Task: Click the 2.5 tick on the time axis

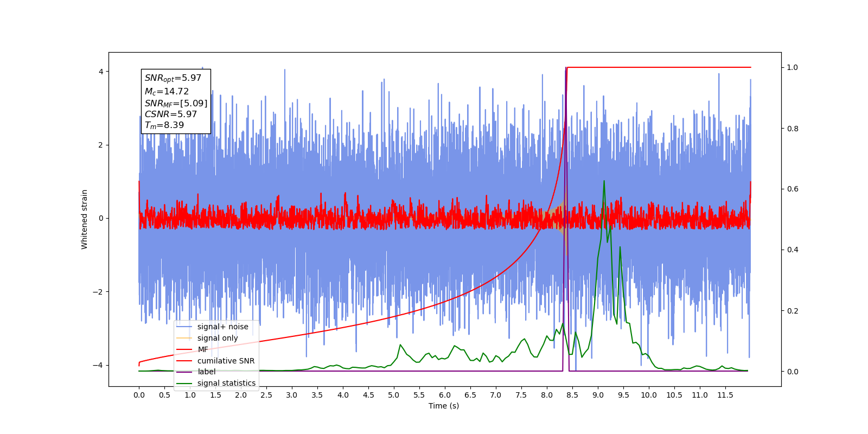Action: (x=266, y=395)
